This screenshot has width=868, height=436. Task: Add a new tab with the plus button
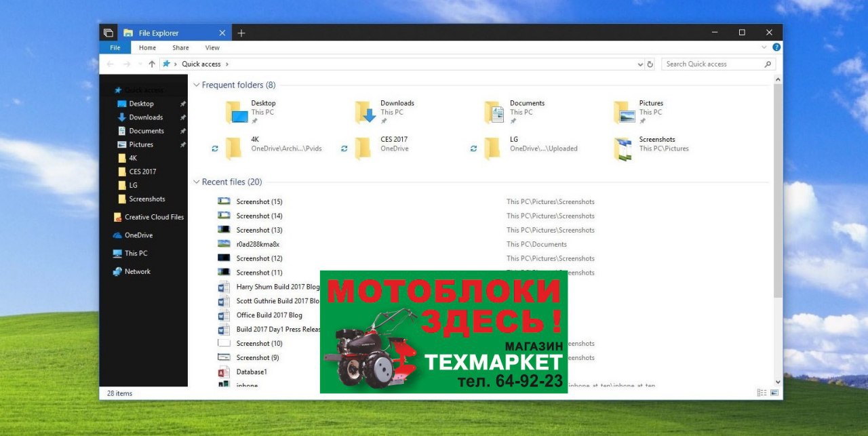[x=241, y=33]
